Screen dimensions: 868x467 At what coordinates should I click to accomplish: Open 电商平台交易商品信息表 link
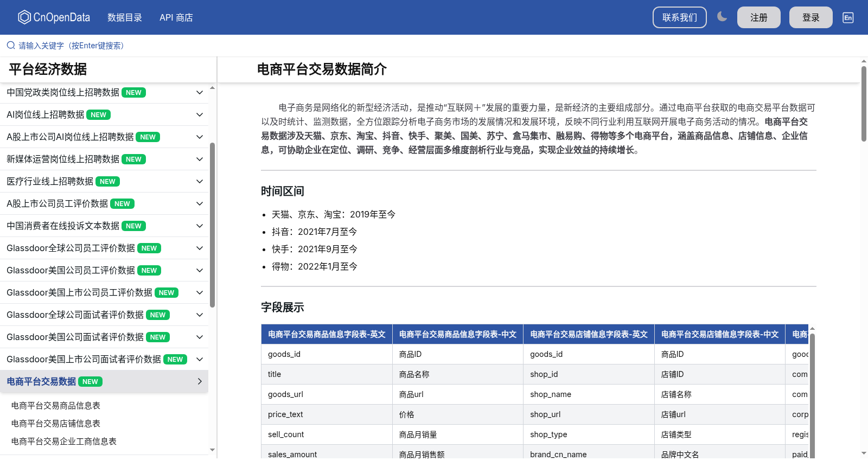[56, 406]
